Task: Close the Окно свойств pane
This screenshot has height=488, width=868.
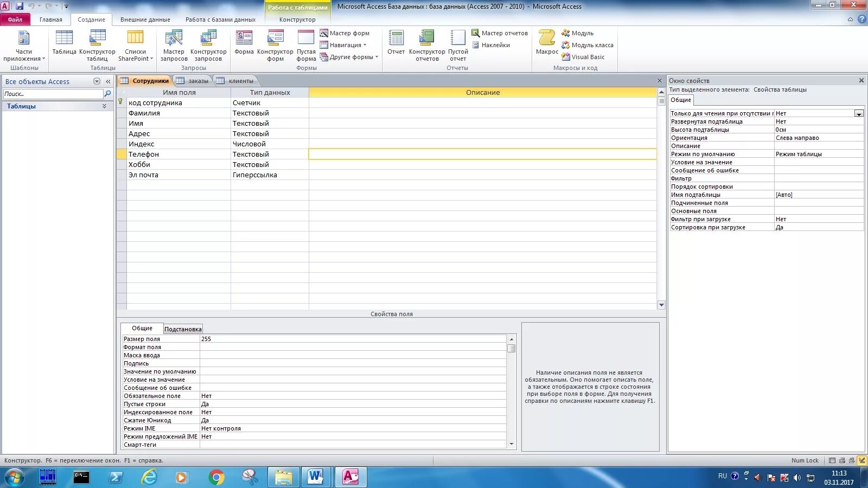Action: point(861,80)
